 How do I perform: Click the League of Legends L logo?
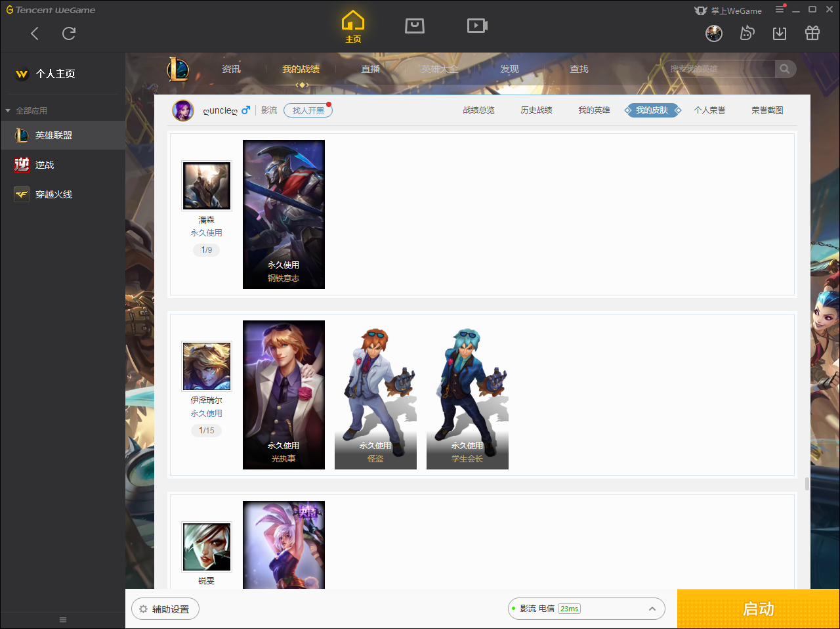[177, 69]
